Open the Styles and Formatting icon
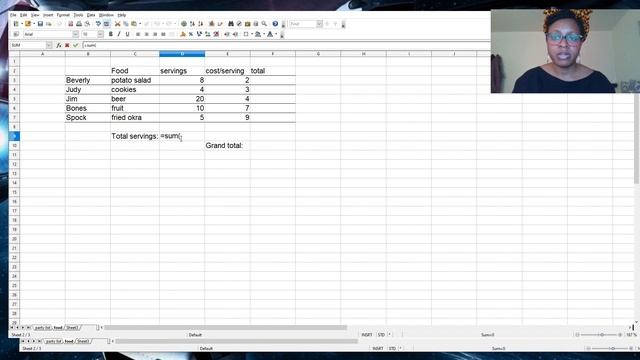Image resolution: width=640 pixels, height=360 pixels. (16, 34)
